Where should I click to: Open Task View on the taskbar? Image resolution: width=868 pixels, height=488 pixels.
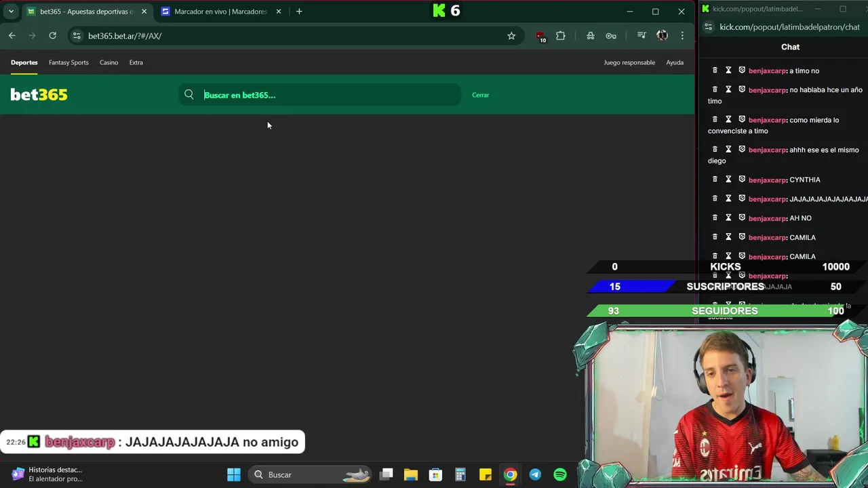pos(387,474)
